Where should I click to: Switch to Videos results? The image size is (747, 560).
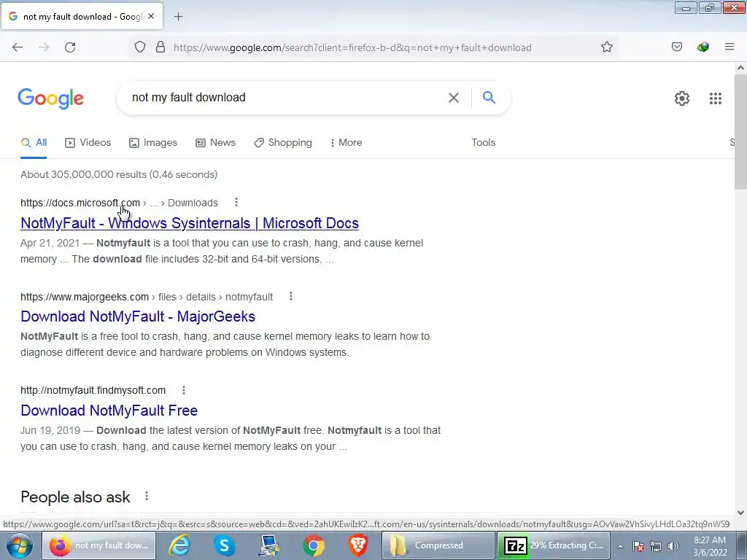(88, 142)
